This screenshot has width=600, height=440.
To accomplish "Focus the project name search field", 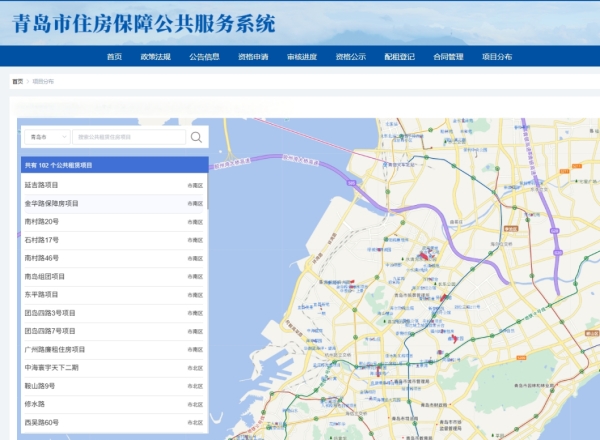I will pyautogui.click(x=128, y=137).
